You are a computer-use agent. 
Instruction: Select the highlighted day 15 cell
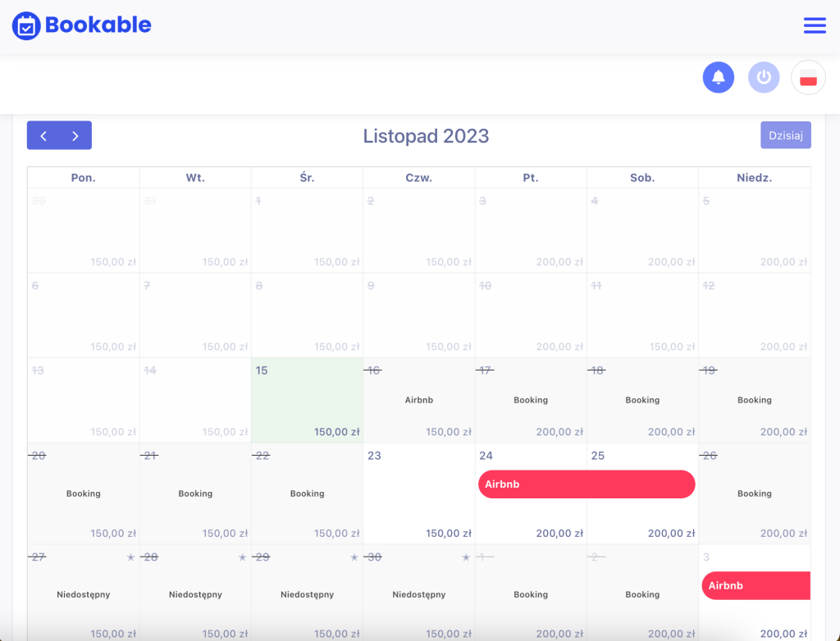[307, 400]
